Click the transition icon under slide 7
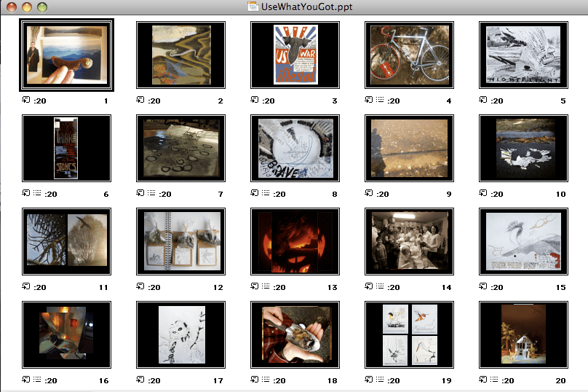The image size is (588, 392). pos(140,192)
